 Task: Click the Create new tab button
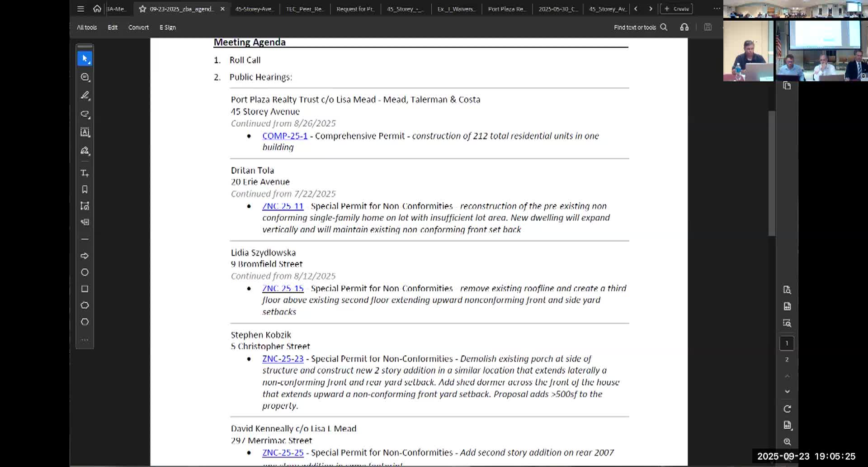coord(677,9)
